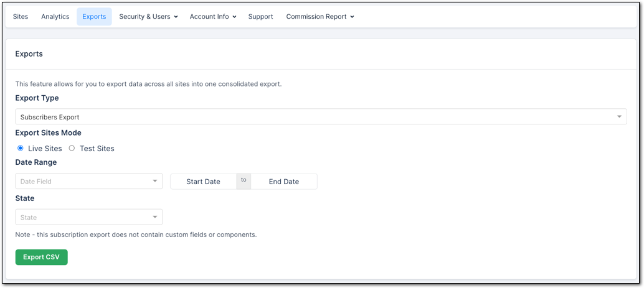Switch to the Analytics tab
Image resolution: width=644 pixels, height=288 pixels.
tap(55, 17)
